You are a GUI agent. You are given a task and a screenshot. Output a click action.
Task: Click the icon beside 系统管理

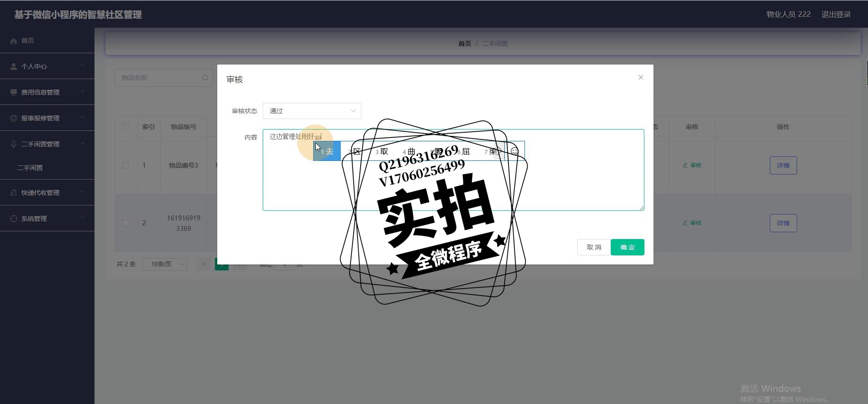[x=14, y=219]
